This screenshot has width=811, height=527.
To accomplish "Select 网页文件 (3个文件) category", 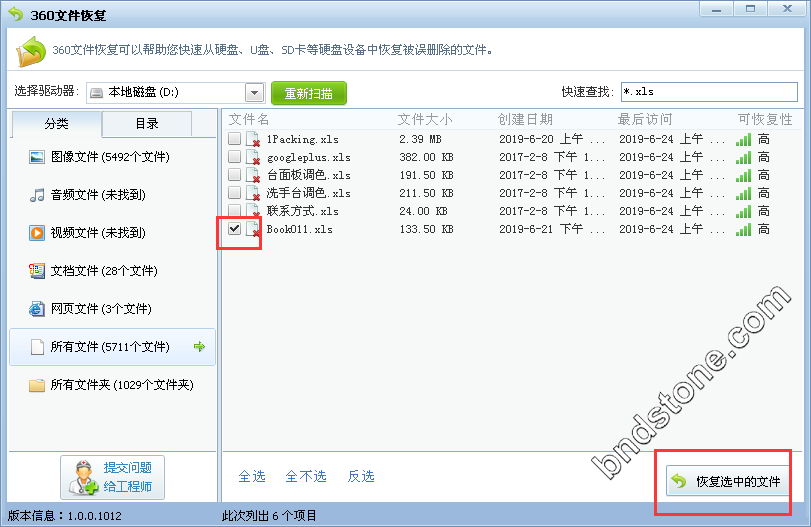I will coord(112,309).
